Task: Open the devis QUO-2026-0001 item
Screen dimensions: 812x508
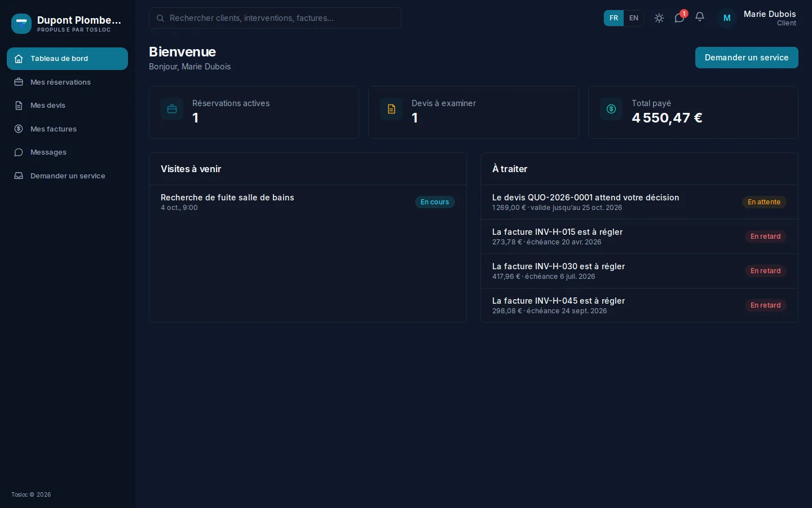Action: point(639,202)
